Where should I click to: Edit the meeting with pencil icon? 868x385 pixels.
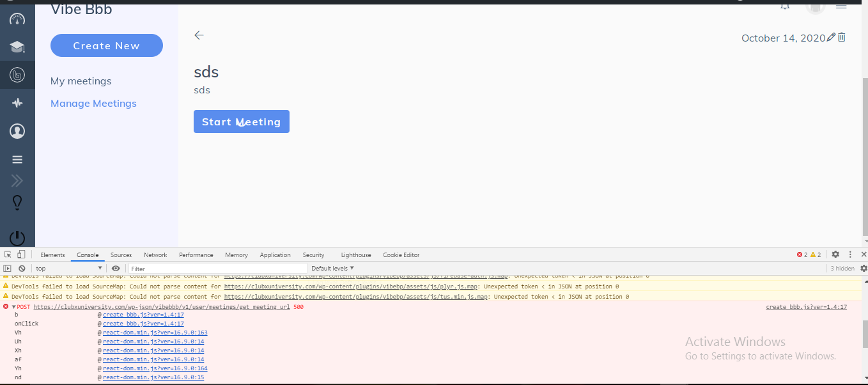(831, 37)
